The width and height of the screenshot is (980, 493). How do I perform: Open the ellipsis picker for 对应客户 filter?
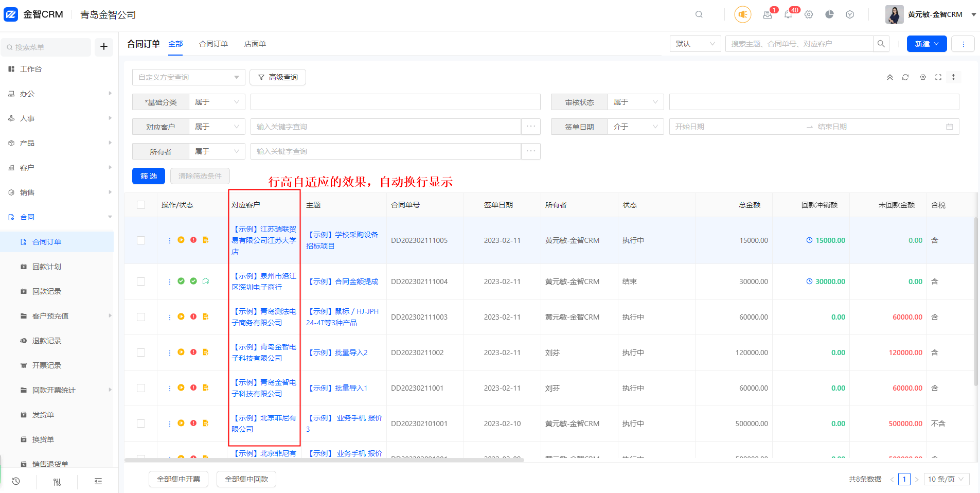pos(531,127)
